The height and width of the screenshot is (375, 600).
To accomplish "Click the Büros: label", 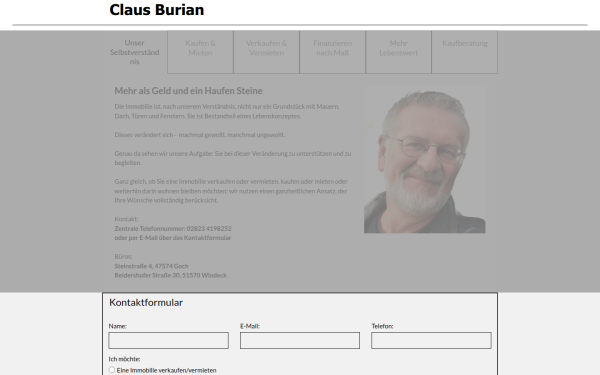I will (123, 256).
